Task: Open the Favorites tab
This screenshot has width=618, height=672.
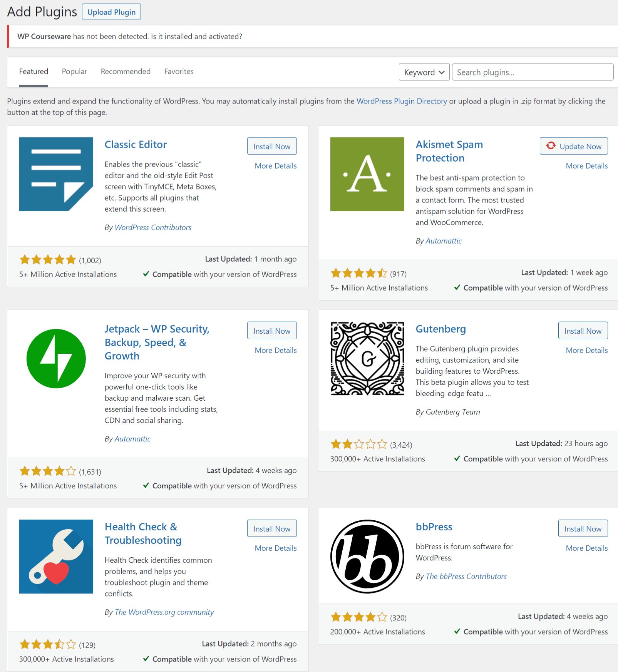Action: click(x=178, y=72)
